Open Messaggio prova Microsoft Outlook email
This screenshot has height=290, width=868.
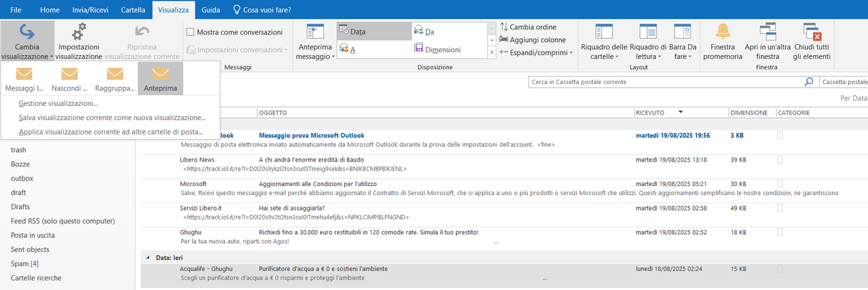[503, 140]
